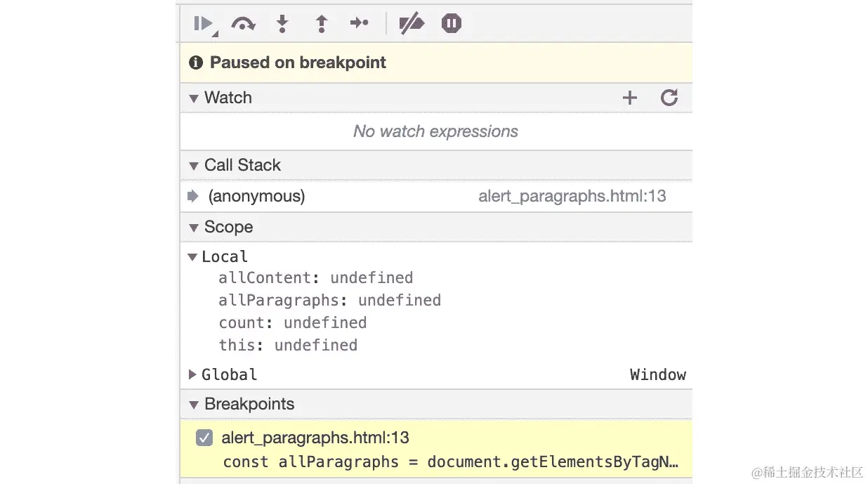The width and height of the screenshot is (868, 484).
Task: Toggle pause on exceptions
Action: [x=452, y=24]
